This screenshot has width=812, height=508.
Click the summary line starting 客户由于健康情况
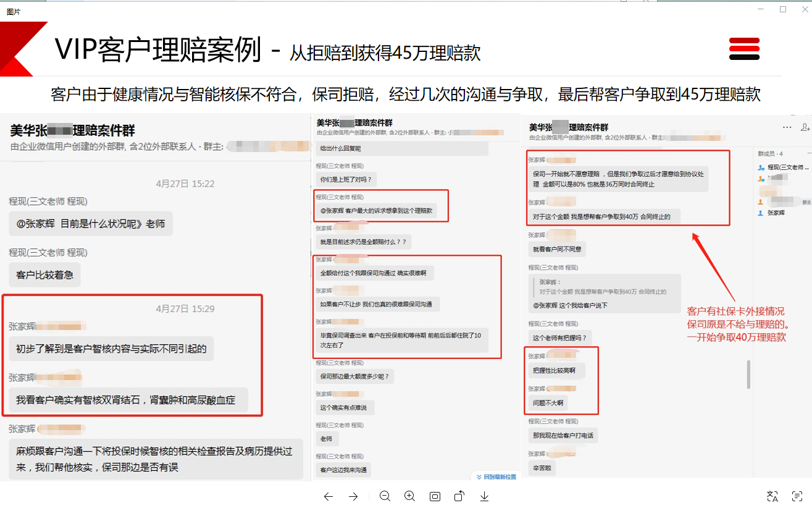pyautogui.click(x=406, y=95)
